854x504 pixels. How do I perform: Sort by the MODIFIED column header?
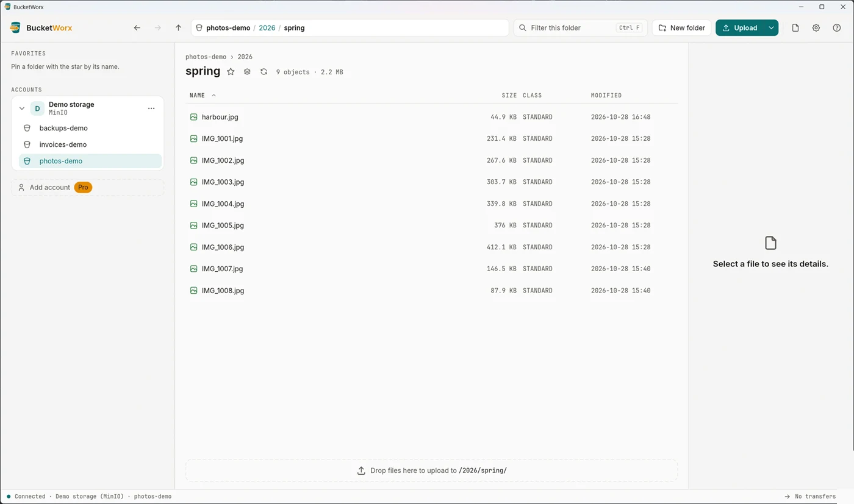[x=606, y=96]
